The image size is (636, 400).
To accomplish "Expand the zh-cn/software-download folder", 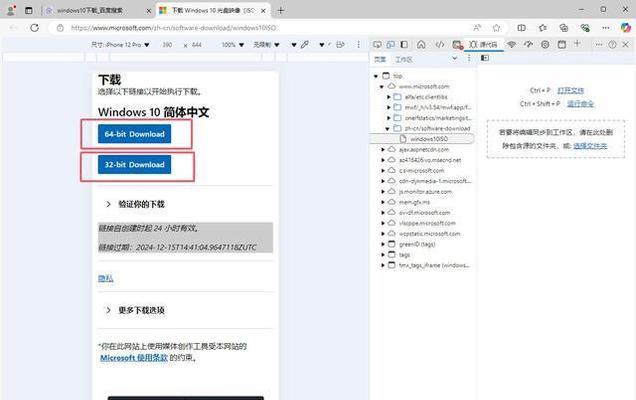I will pyautogui.click(x=387, y=129).
